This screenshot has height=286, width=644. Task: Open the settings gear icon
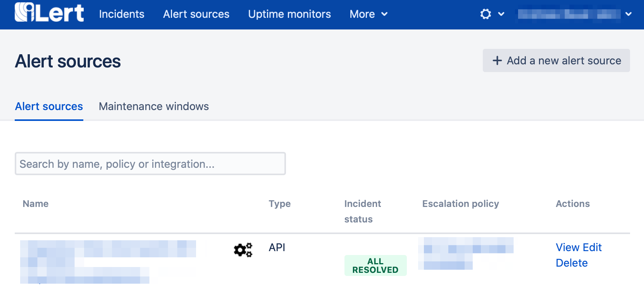(486, 14)
